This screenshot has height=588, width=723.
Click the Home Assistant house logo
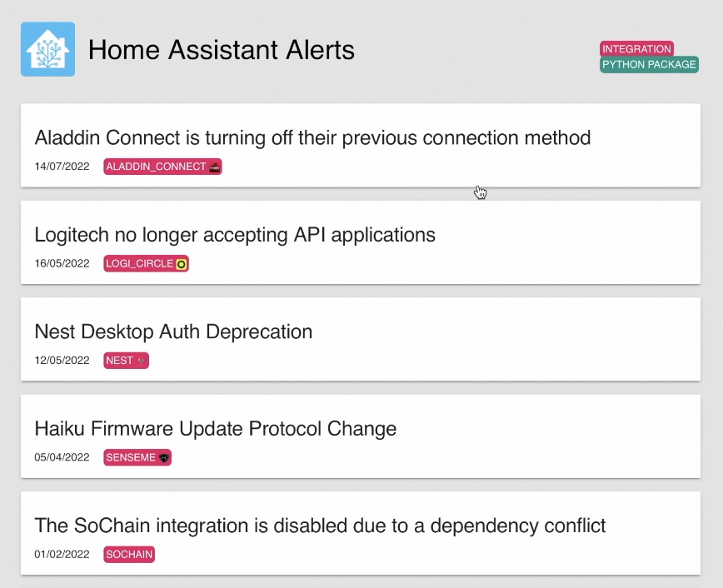tap(48, 49)
